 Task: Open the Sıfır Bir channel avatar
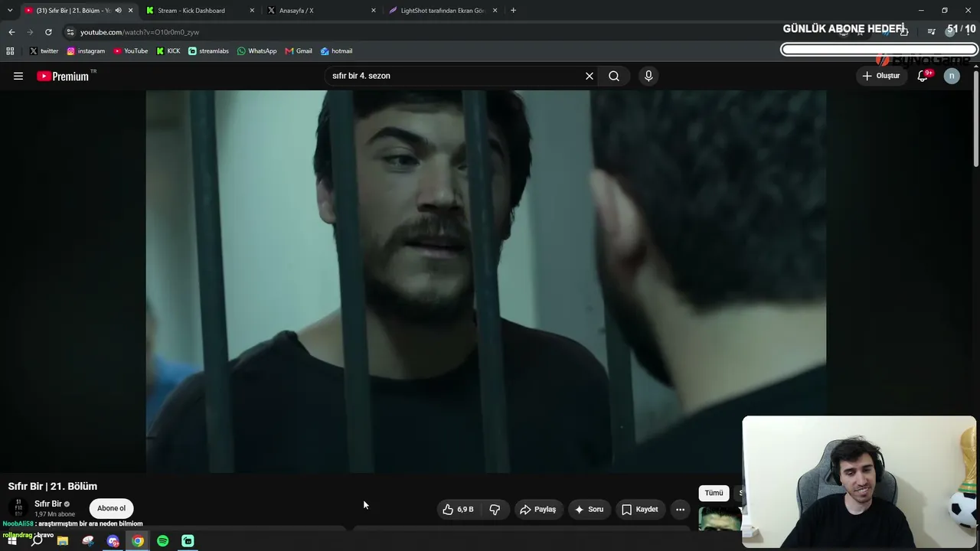coord(18,507)
